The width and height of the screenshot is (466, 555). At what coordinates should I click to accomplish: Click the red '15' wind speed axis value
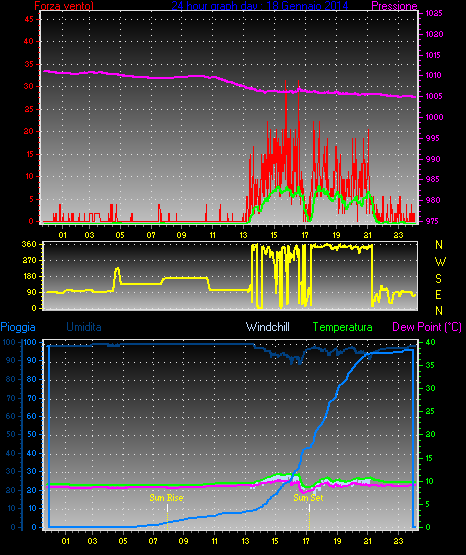[x=29, y=154]
